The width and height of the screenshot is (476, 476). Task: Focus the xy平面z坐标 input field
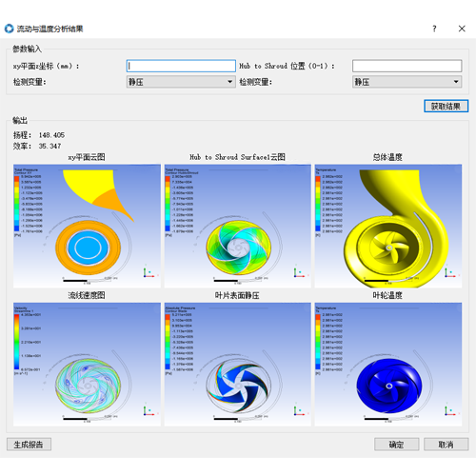(x=181, y=66)
